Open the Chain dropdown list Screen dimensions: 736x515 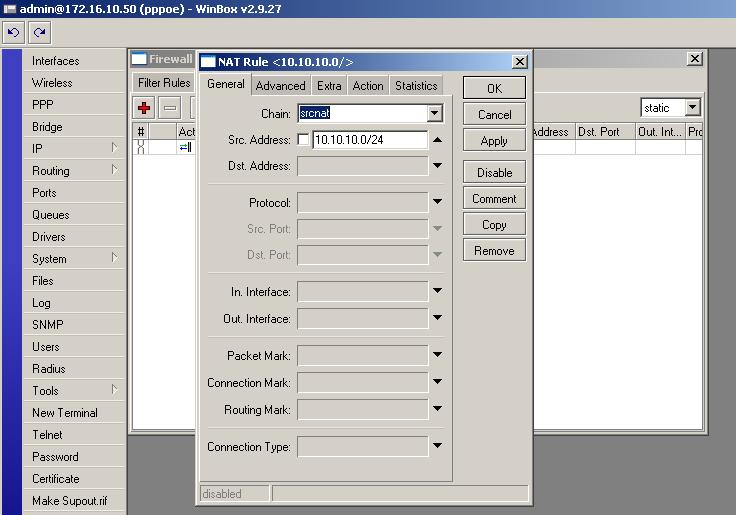[435, 114]
